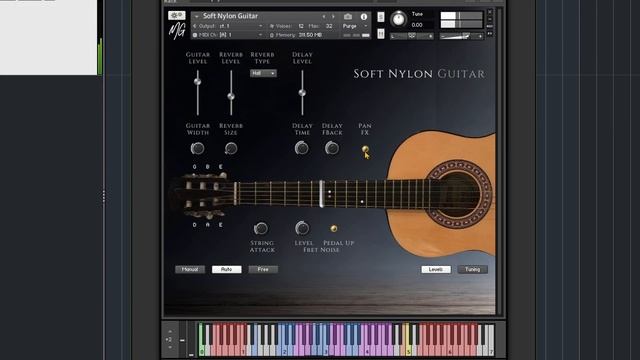Image resolution: width=640 pixels, height=360 pixels.
Task: Click the header pan slider
Action: [x=412, y=36]
